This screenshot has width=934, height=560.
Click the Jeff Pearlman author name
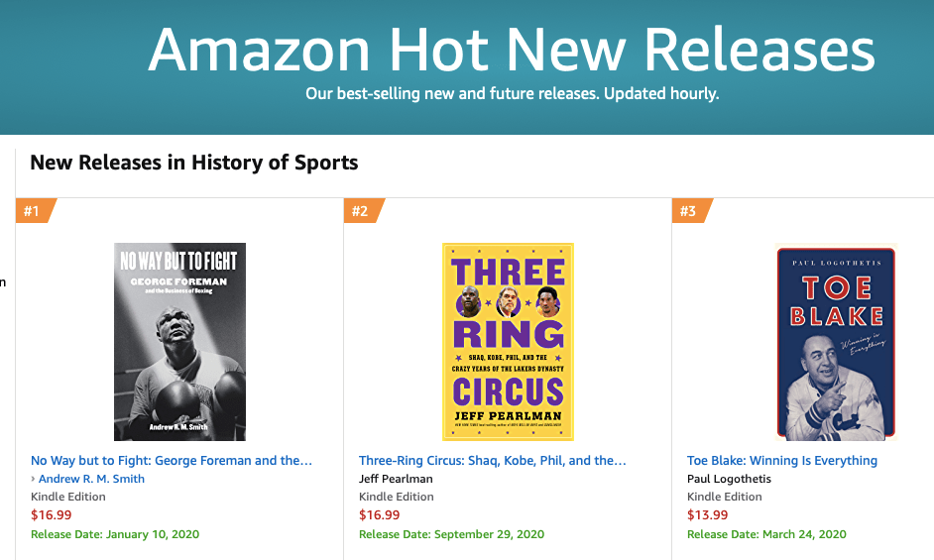(x=396, y=479)
